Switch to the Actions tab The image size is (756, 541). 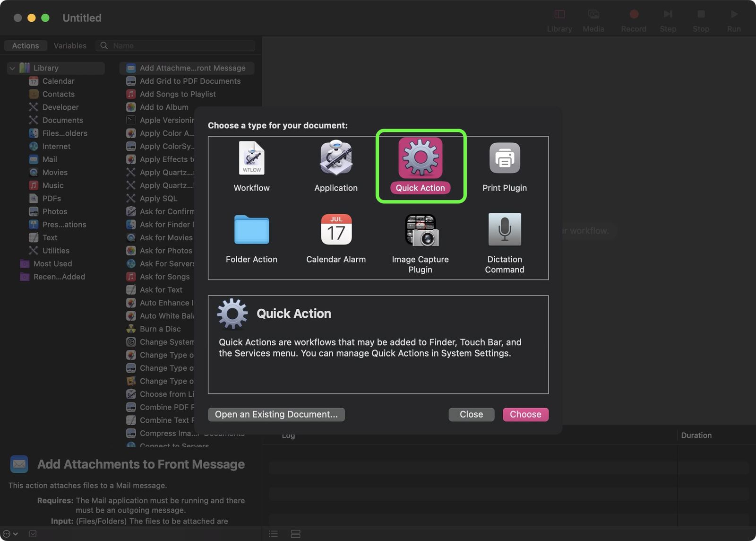(x=26, y=46)
